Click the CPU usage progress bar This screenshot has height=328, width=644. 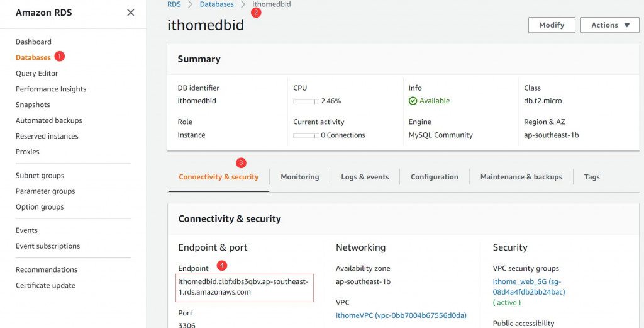[306, 101]
